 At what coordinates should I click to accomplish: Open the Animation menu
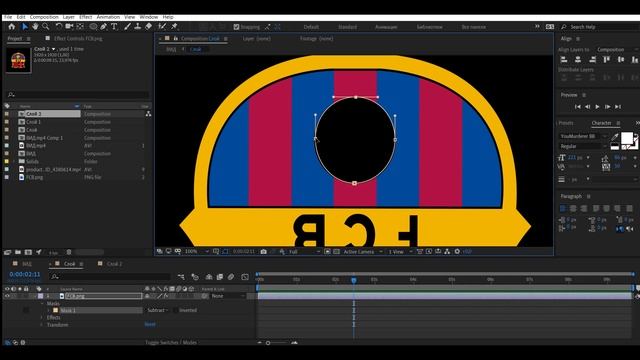point(108,17)
